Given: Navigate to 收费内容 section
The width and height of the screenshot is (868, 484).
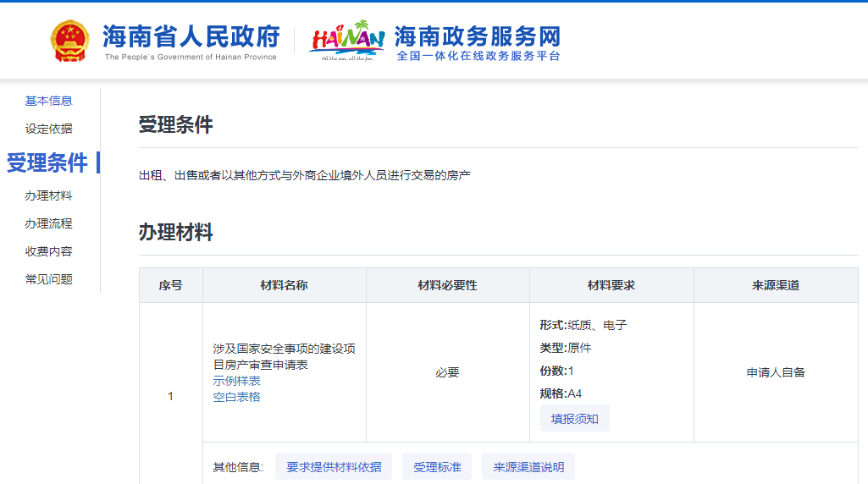Looking at the screenshot, I should 49,251.
